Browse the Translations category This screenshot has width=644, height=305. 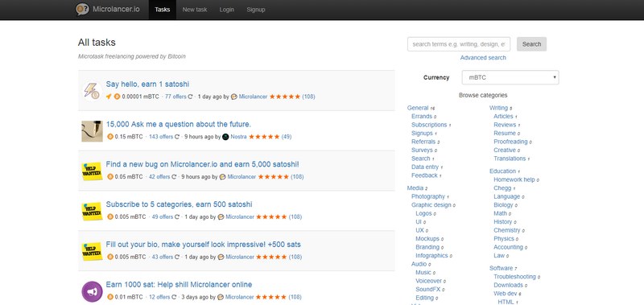(510, 159)
